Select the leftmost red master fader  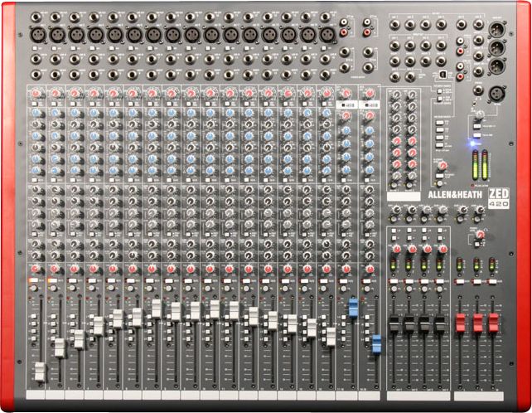coord(461,323)
